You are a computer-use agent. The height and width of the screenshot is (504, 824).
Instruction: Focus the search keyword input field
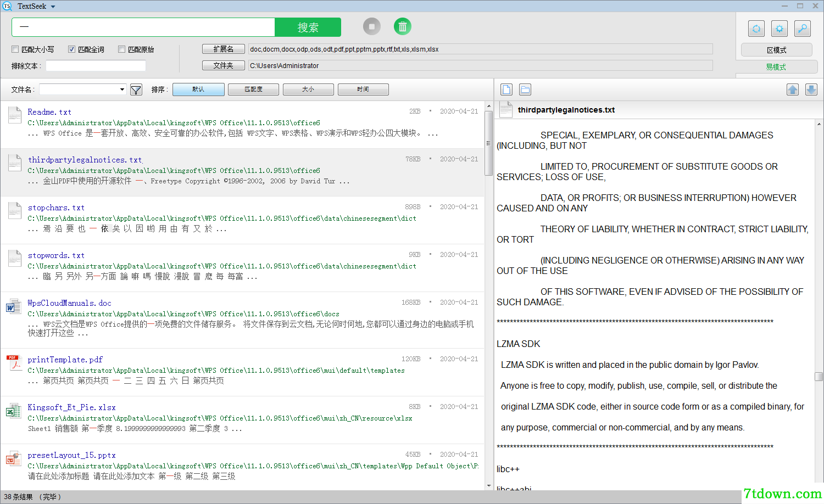click(x=143, y=27)
